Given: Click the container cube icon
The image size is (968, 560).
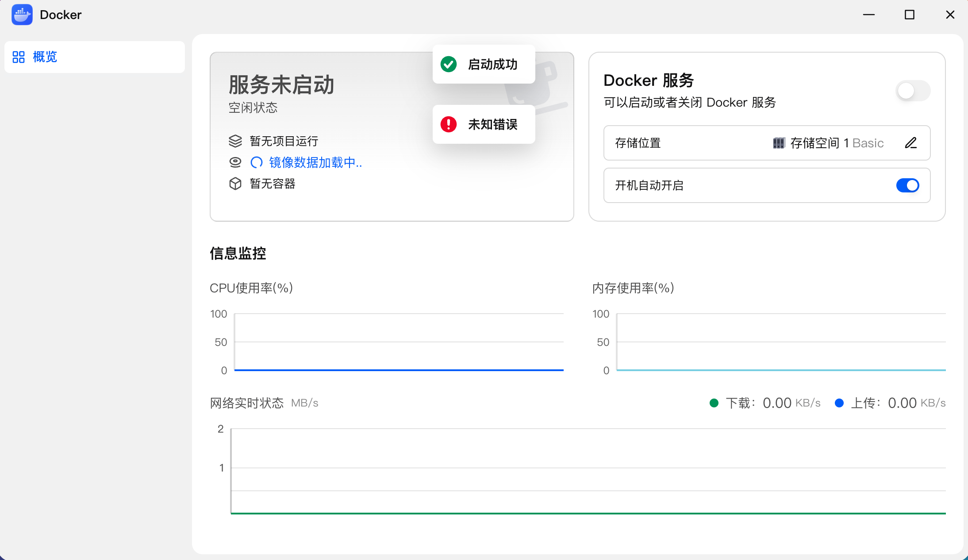Looking at the screenshot, I should pos(235,184).
